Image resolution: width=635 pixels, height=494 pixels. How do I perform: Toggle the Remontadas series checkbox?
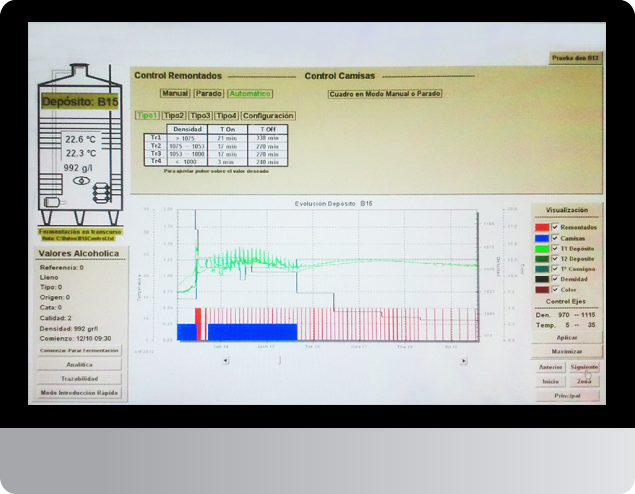coord(555,227)
